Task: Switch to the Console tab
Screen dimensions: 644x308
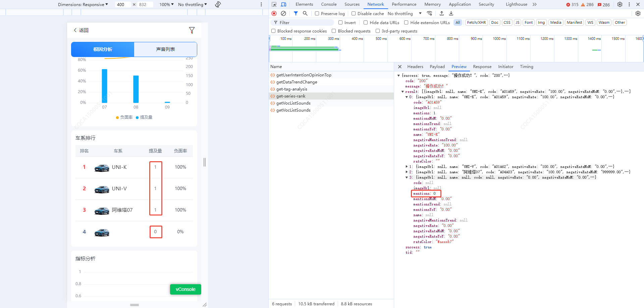Action: coord(328,4)
